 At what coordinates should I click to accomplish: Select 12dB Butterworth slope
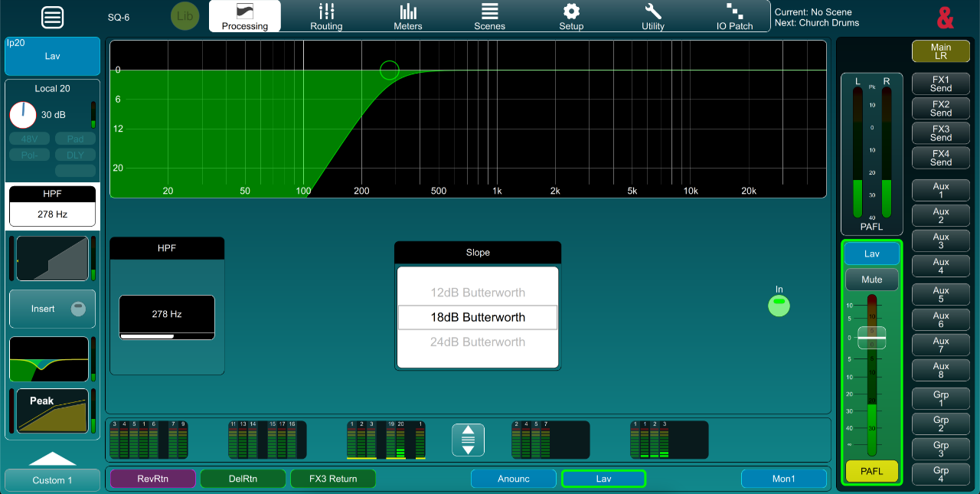(477, 293)
